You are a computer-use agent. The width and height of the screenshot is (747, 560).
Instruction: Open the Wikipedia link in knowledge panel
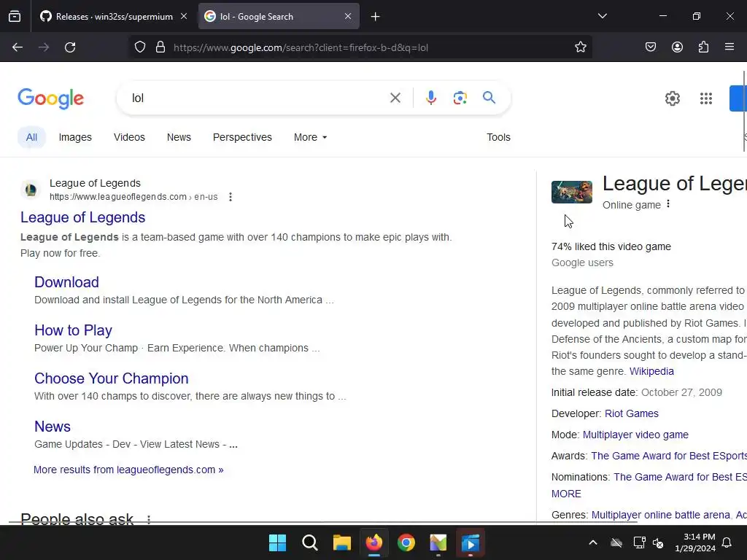pos(651,371)
